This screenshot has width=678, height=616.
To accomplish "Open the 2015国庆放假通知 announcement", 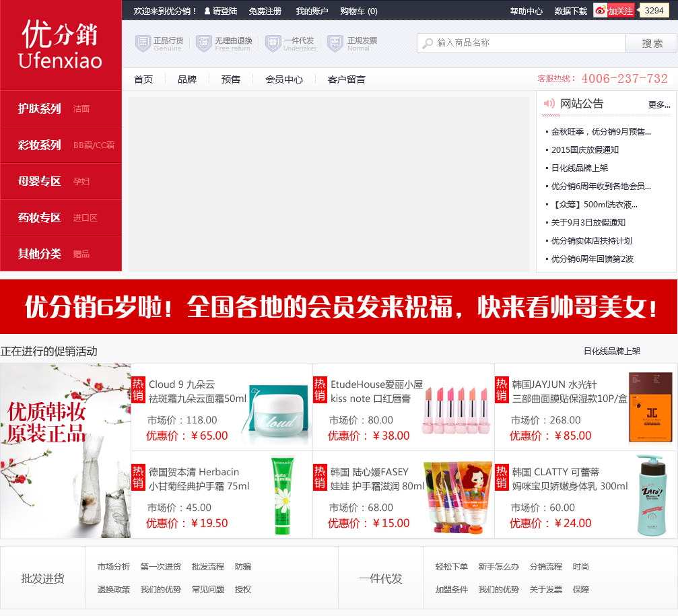I will tap(584, 150).
